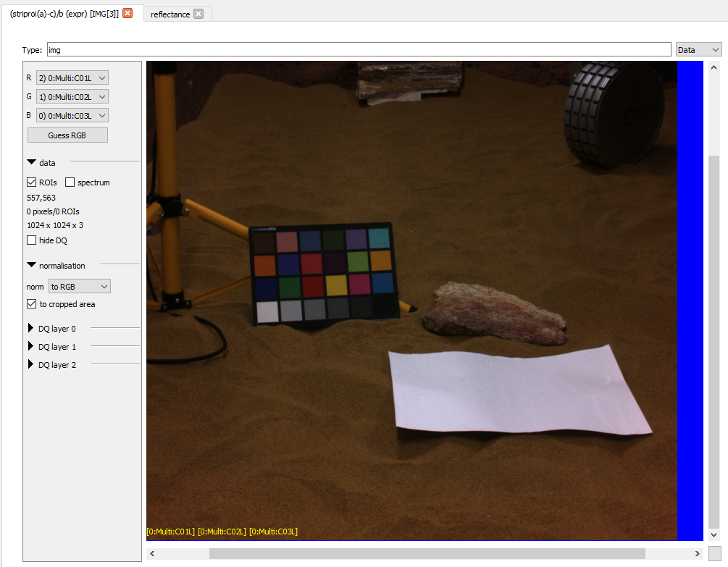The width and height of the screenshot is (728, 567).
Task: Open the Data dropdown
Action: pyautogui.click(x=698, y=50)
